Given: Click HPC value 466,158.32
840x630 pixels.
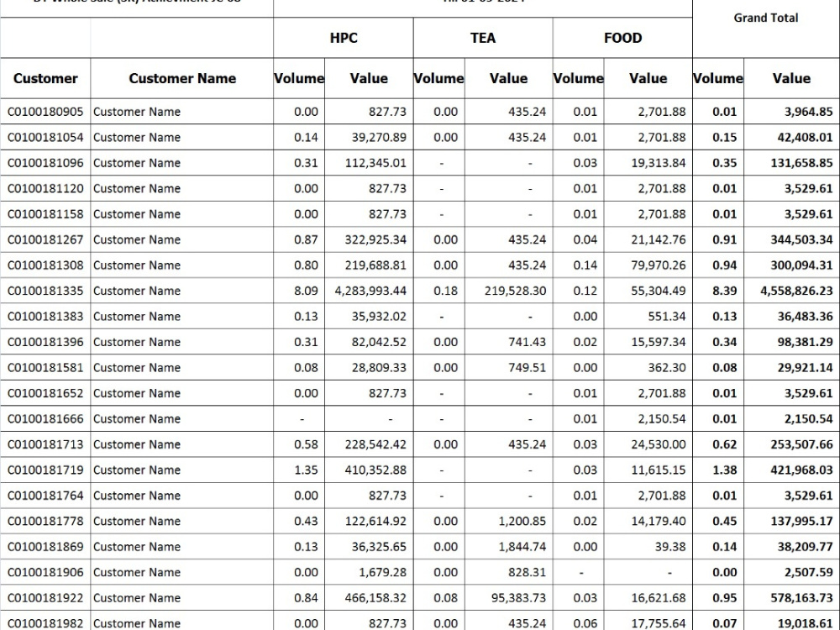Looking at the screenshot, I should 375,598.
